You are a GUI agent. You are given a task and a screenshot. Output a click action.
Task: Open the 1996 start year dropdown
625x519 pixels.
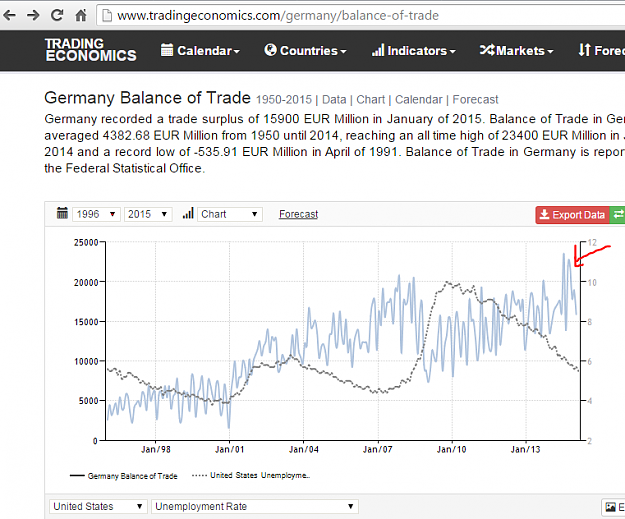(96, 214)
